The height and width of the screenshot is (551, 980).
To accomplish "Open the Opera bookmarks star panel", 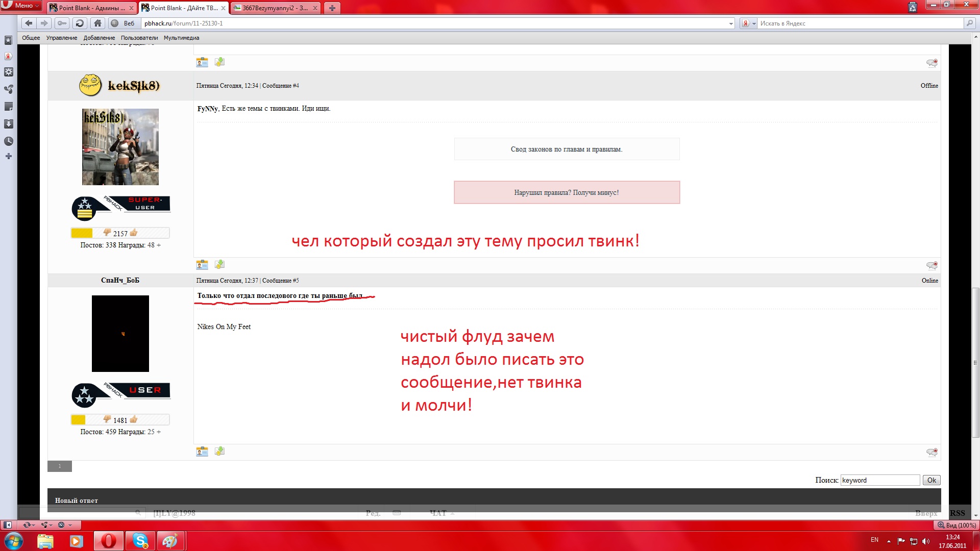I will (x=8, y=40).
